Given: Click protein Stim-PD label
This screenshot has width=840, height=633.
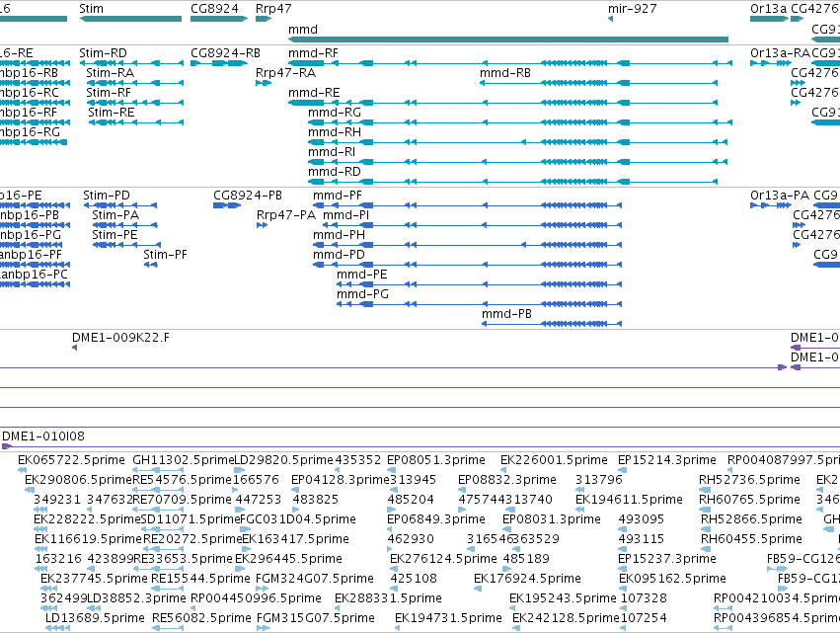Looking at the screenshot, I should [x=107, y=196].
